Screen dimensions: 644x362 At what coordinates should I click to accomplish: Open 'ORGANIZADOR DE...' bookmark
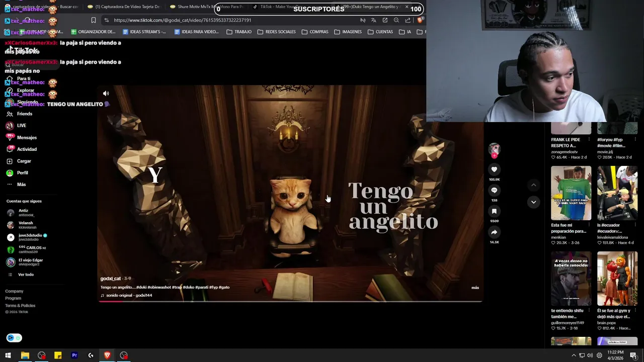click(x=93, y=32)
